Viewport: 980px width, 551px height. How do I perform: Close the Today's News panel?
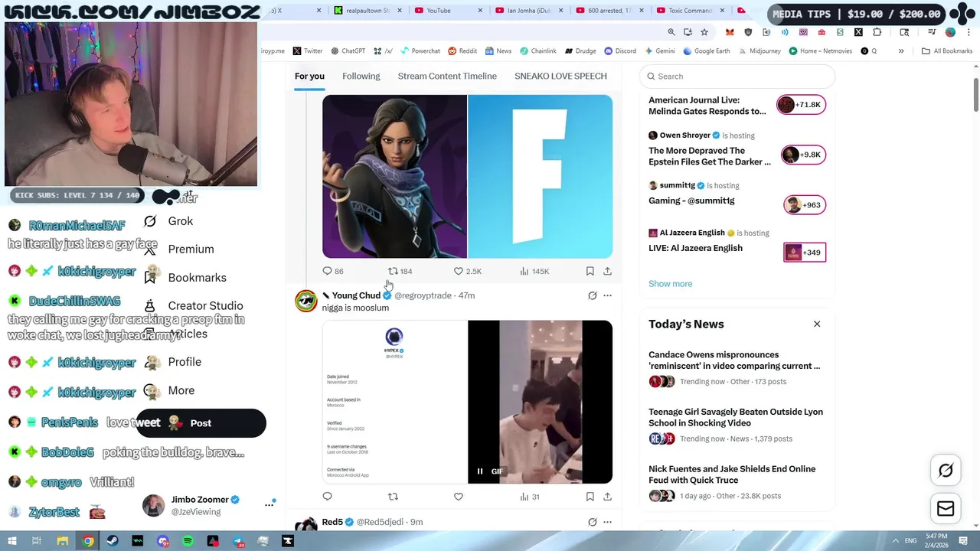coord(817,324)
